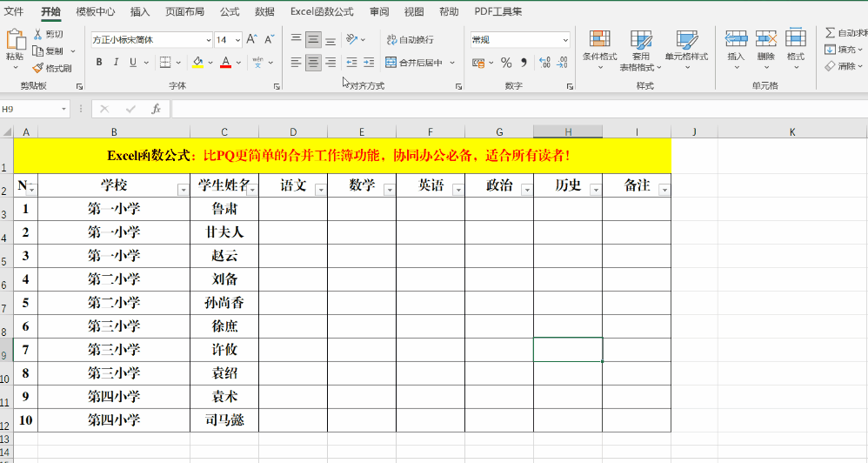Open the number format dropdown (常规)
868x463 pixels.
point(565,40)
